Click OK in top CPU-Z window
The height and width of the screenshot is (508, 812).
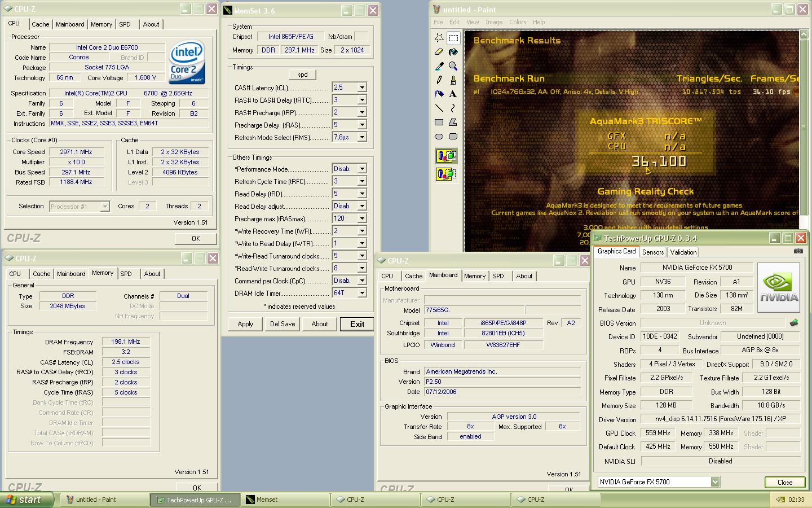point(196,239)
